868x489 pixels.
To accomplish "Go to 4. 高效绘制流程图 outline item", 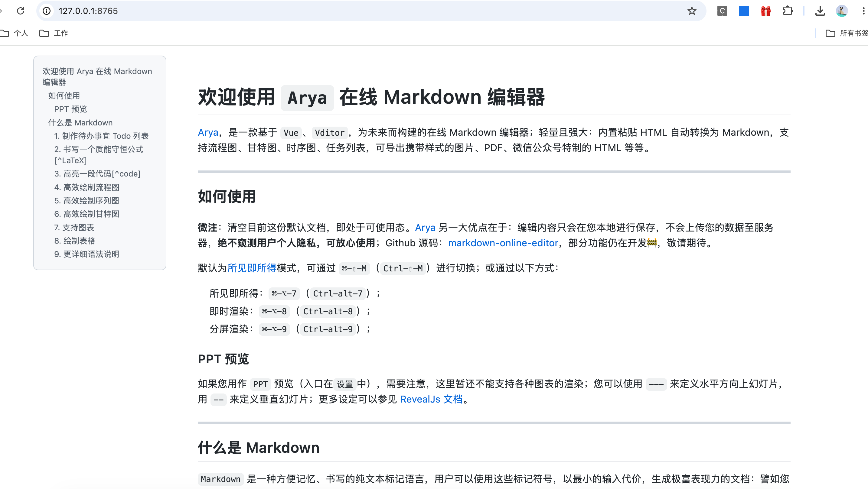I will pos(86,187).
